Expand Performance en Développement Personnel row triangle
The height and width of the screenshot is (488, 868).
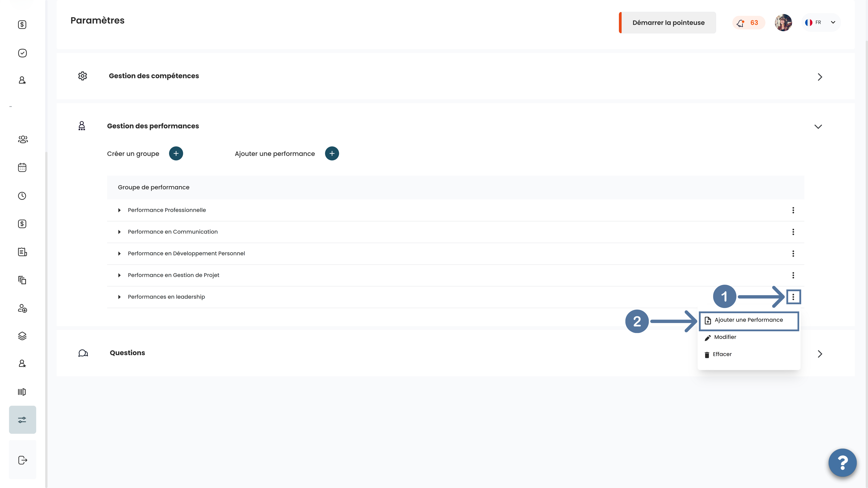coord(119,254)
